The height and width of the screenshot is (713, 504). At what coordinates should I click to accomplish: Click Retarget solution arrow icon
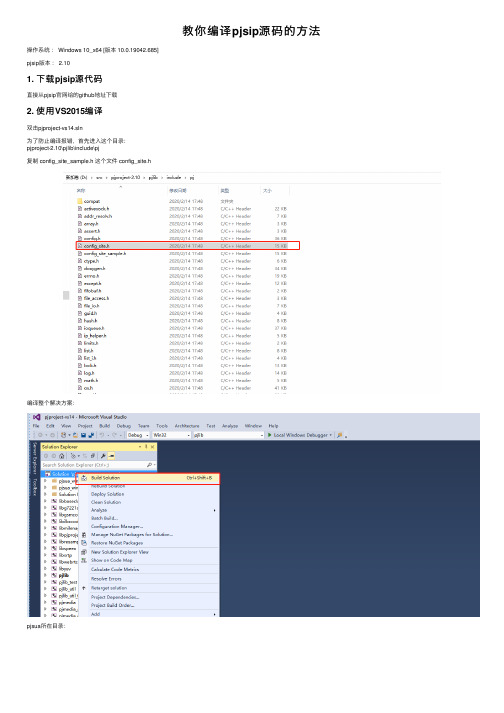click(84, 588)
